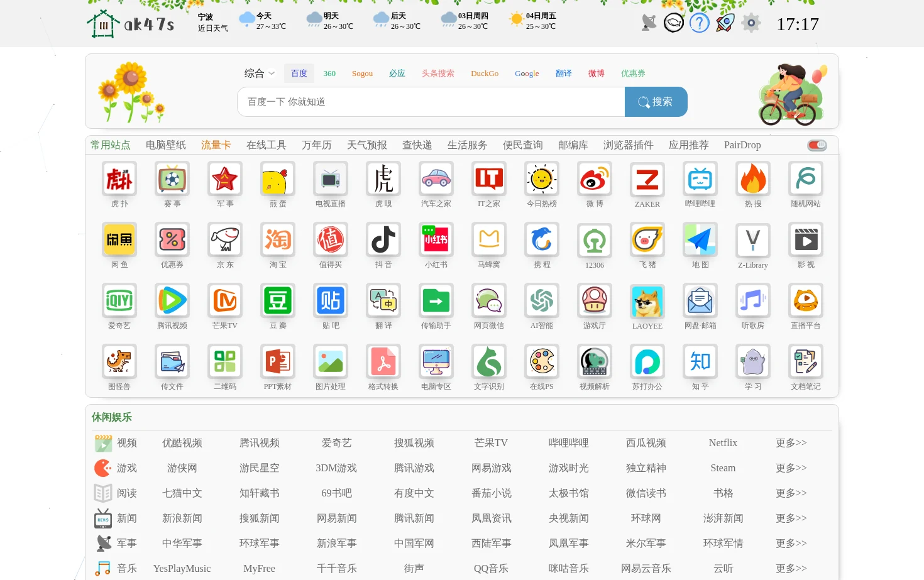
Task: Click the satellite dish icon in header
Action: pos(649,23)
